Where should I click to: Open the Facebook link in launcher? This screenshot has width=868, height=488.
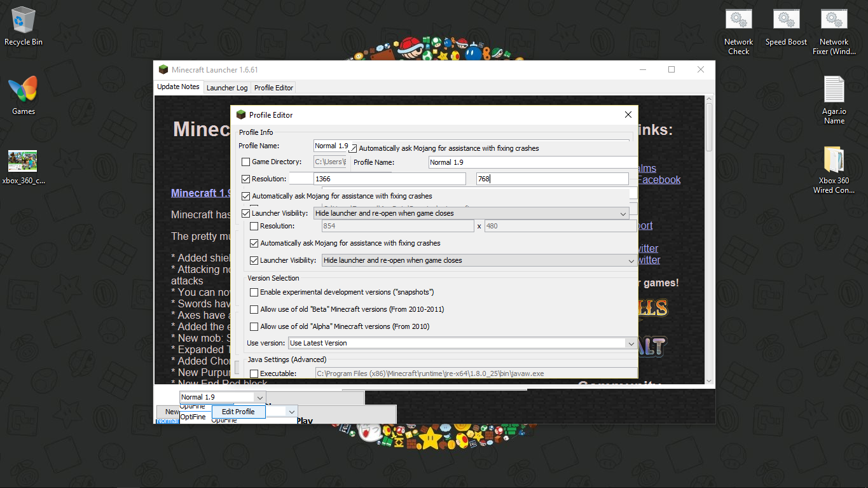click(659, 180)
